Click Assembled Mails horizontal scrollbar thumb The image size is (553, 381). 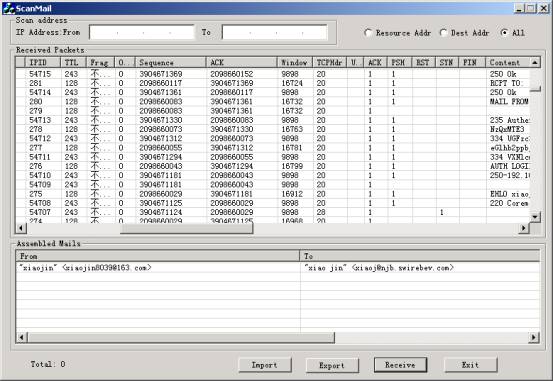pos(181,338)
